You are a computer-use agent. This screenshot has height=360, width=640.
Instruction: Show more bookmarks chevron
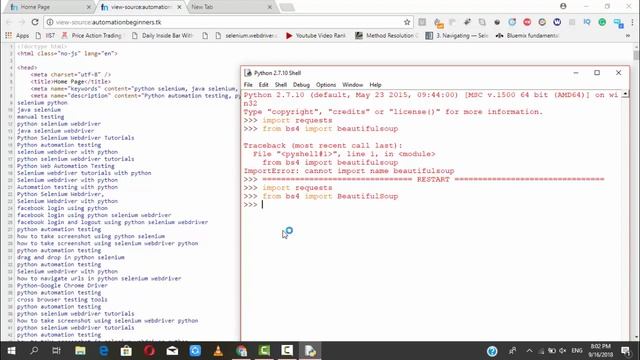coord(628,36)
